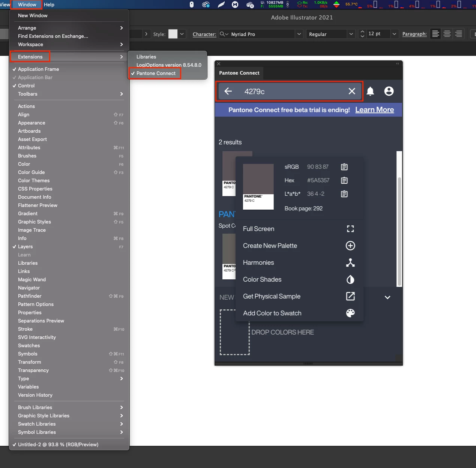The width and height of the screenshot is (476, 468).
Task: Copy the Hex value to clipboard
Action: tap(344, 180)
